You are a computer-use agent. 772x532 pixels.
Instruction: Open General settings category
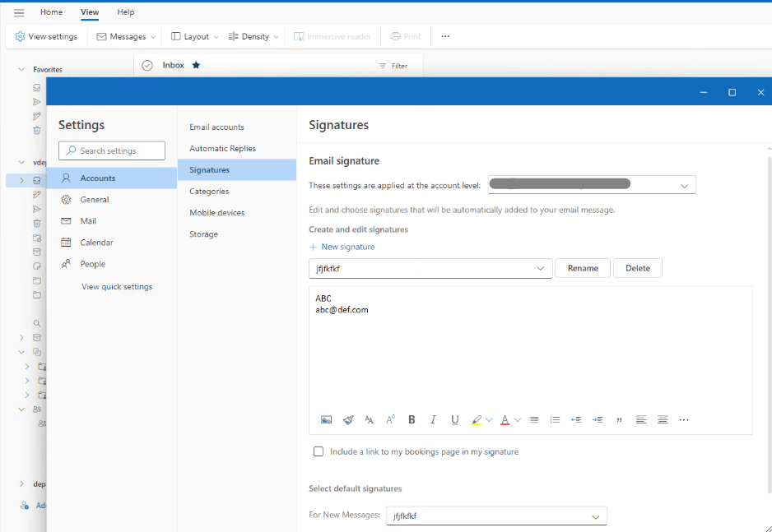click(112, 200)
